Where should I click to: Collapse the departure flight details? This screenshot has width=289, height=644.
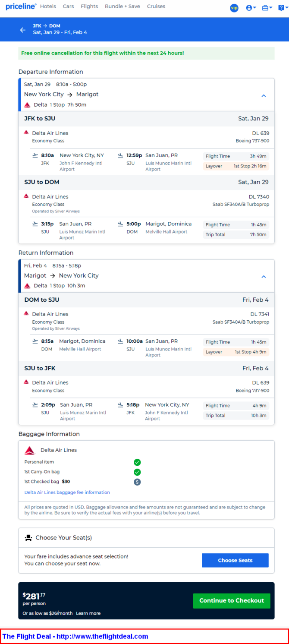coord(264,96)
